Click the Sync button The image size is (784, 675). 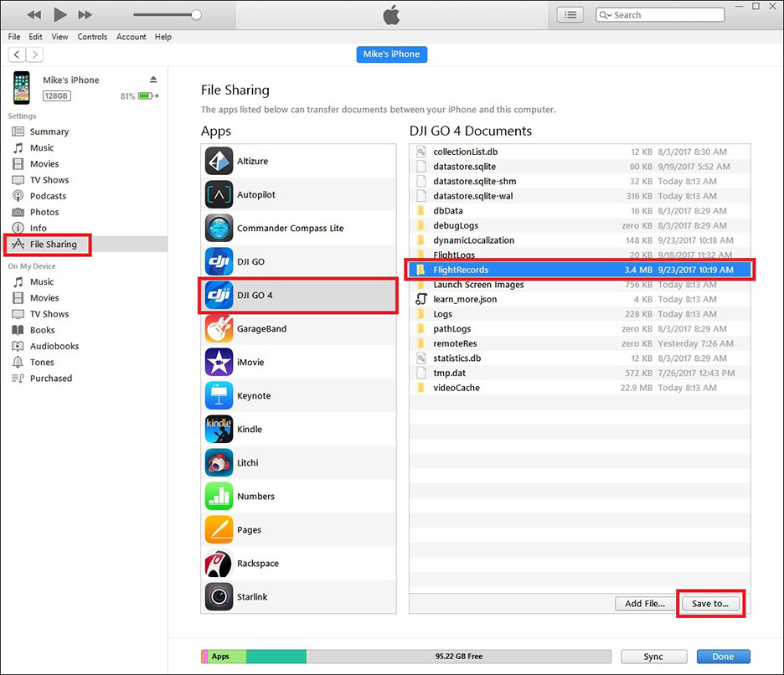(x=653, y=657)
